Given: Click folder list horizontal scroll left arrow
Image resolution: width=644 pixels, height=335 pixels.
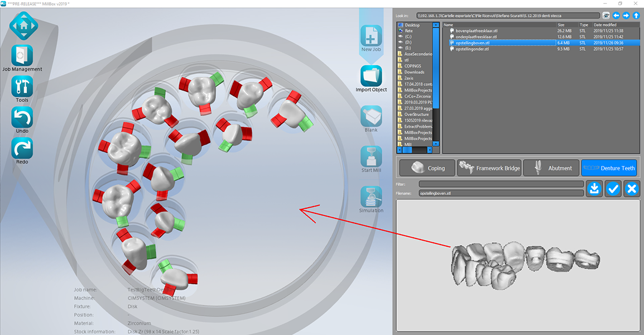Looking at the screenshot, I should pos(400,150).
